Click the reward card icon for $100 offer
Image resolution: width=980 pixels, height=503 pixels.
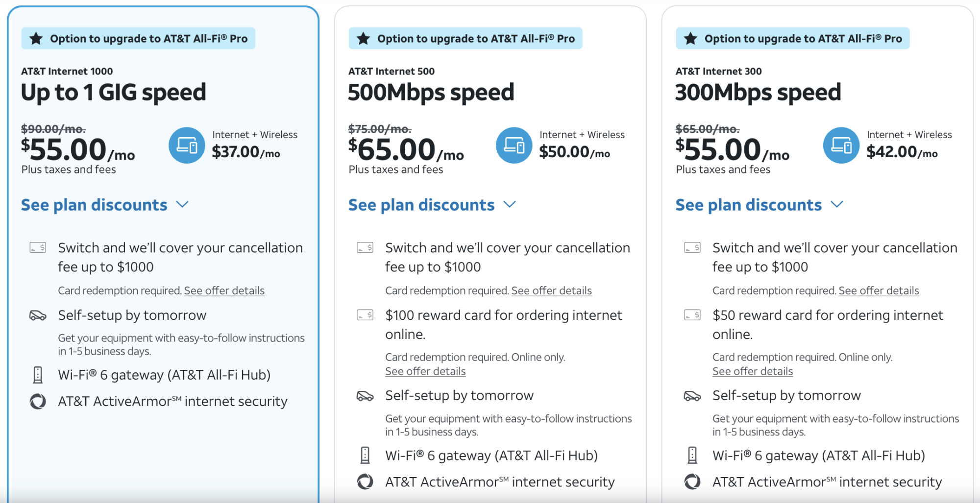(x=365, y=315)
